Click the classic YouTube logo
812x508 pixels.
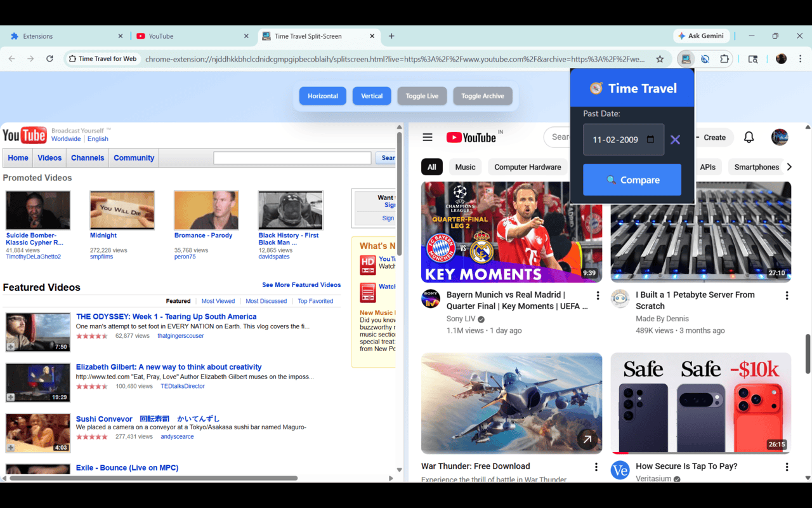(25, 135)
